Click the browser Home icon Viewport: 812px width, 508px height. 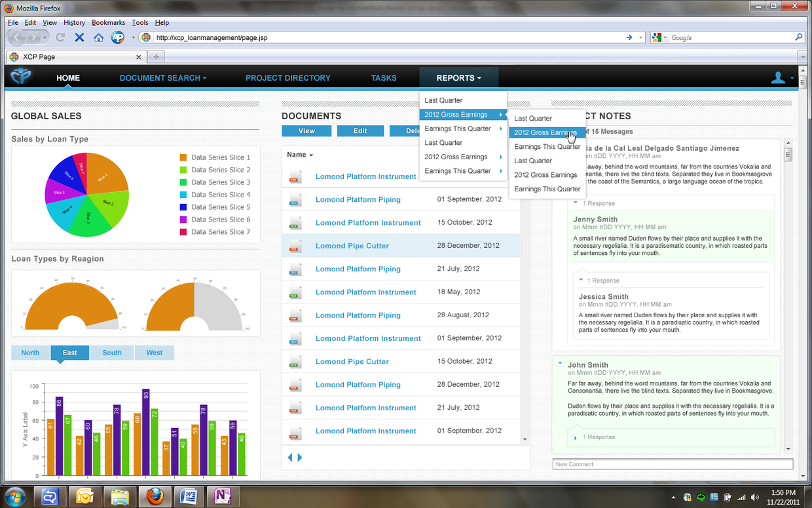click(98, 37)
